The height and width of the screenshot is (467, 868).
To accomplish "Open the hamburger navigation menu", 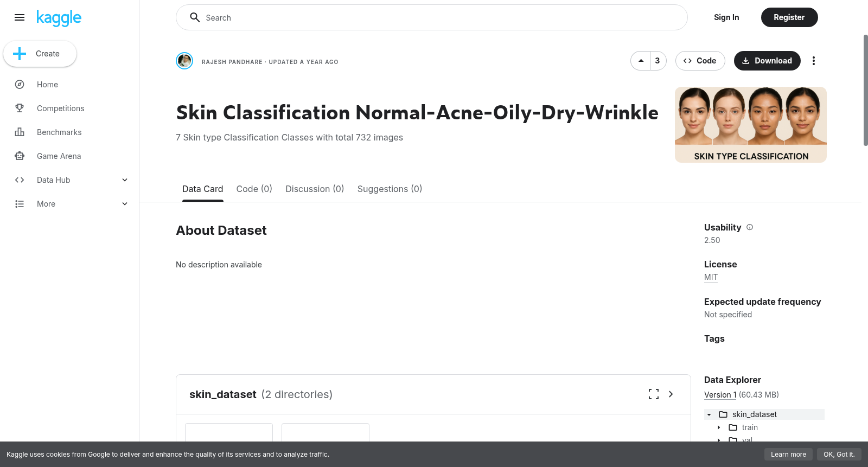I will click(x=20, y=17).
